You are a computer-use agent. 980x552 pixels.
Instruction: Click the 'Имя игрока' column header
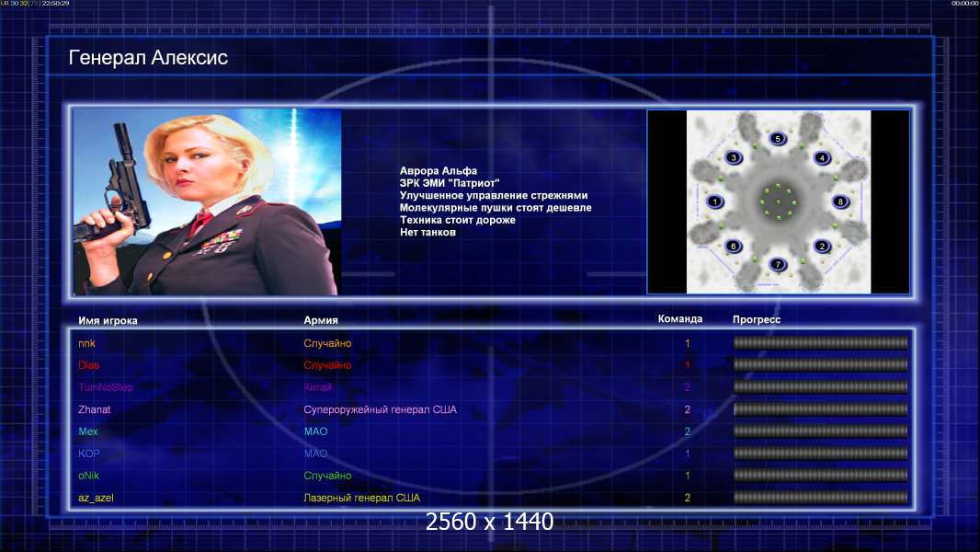pyautogui.click(x=108, y=321)
